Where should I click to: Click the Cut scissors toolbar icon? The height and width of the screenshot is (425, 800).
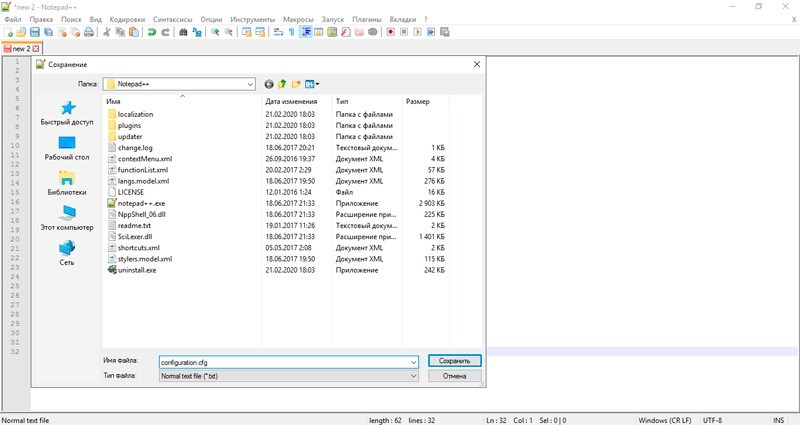107,32
